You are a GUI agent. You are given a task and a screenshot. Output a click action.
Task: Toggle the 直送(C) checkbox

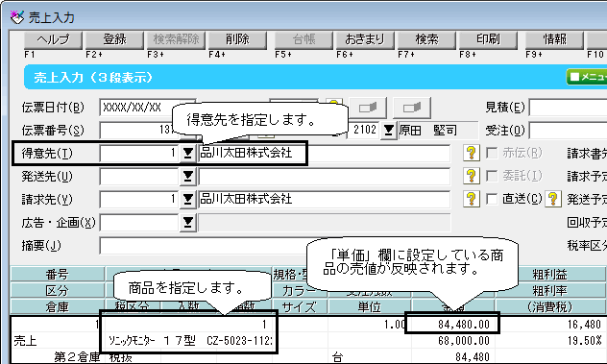(492, 199)
